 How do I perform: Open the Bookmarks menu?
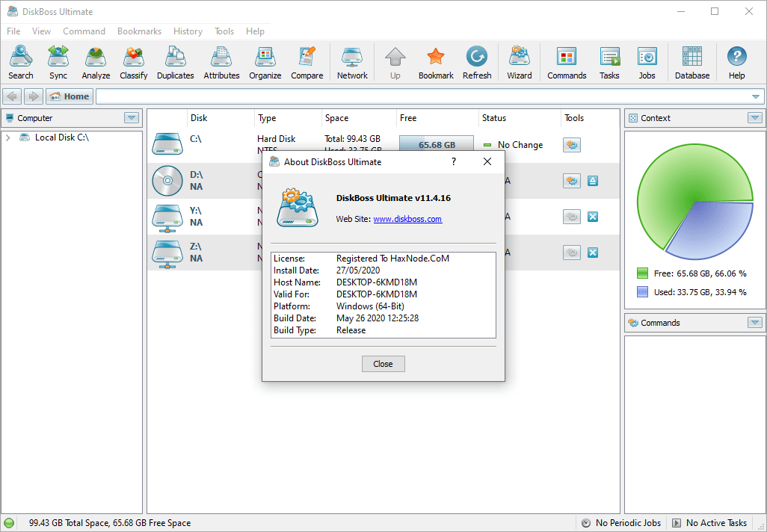tap(139, 31)
